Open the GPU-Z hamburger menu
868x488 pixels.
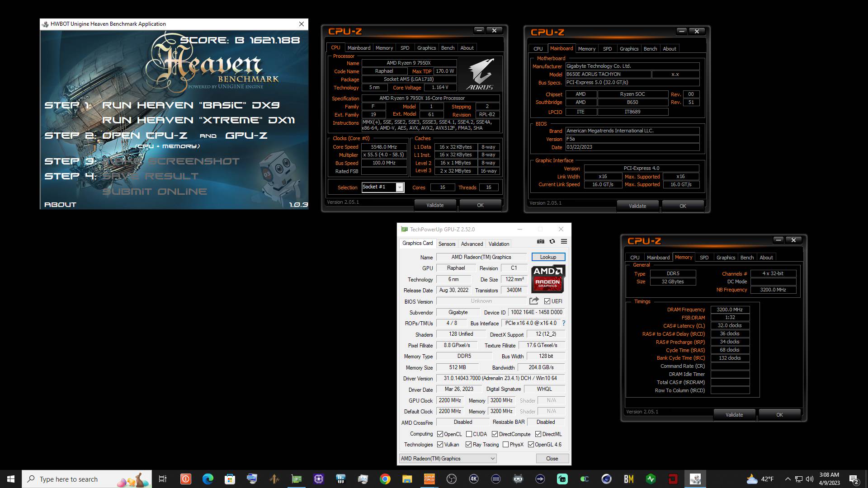[x=564, y=241]
